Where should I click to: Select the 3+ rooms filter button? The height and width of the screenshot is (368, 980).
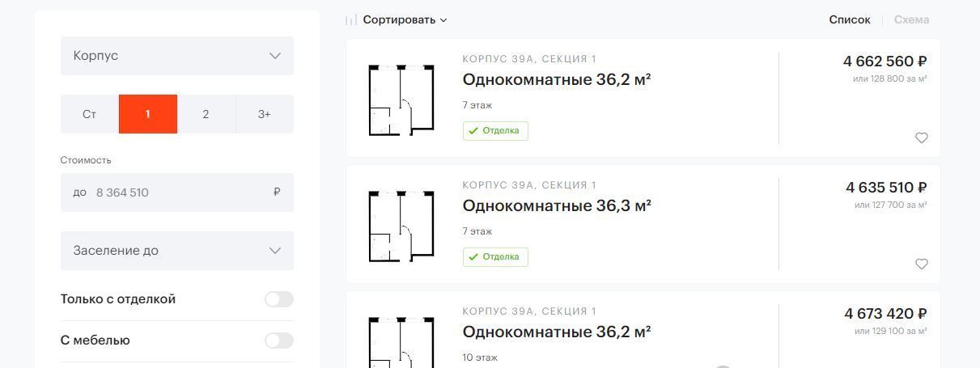(265, 114)
